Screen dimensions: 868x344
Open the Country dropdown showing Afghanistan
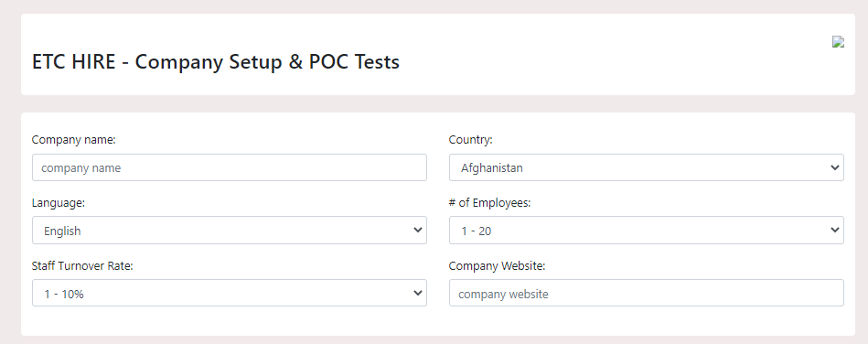[x=646, y=167]
